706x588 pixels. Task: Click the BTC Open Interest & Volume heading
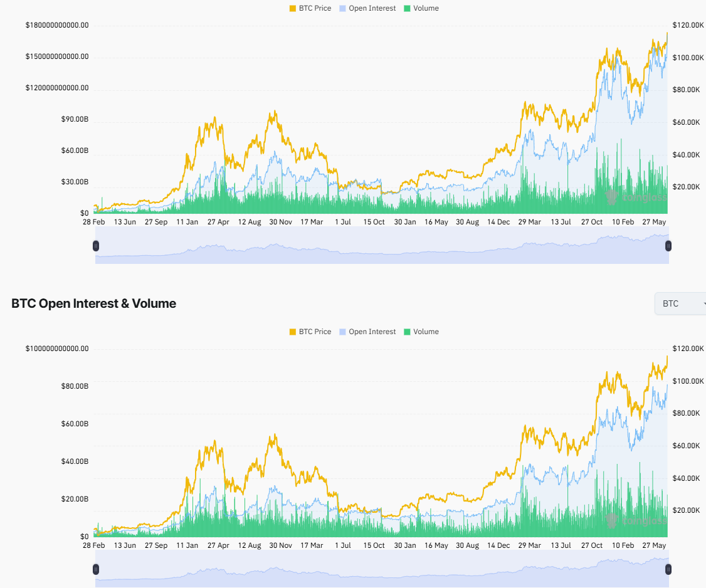(x=93, y=303)
